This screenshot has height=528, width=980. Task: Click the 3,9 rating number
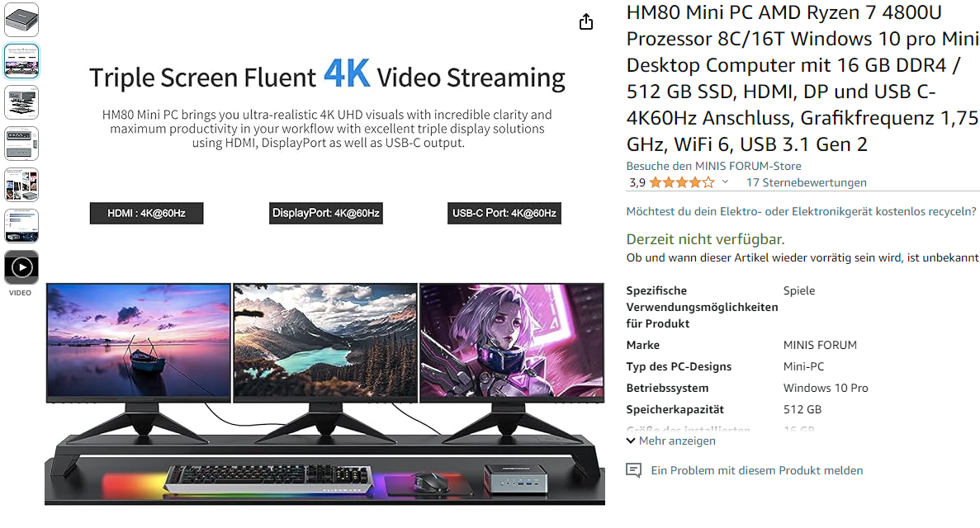tap(637, 182)
